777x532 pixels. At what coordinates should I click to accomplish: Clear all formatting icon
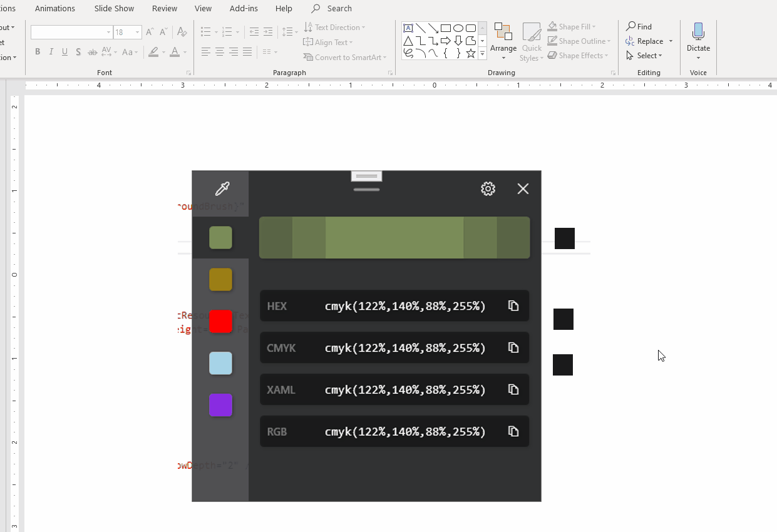tap(182, 32)
